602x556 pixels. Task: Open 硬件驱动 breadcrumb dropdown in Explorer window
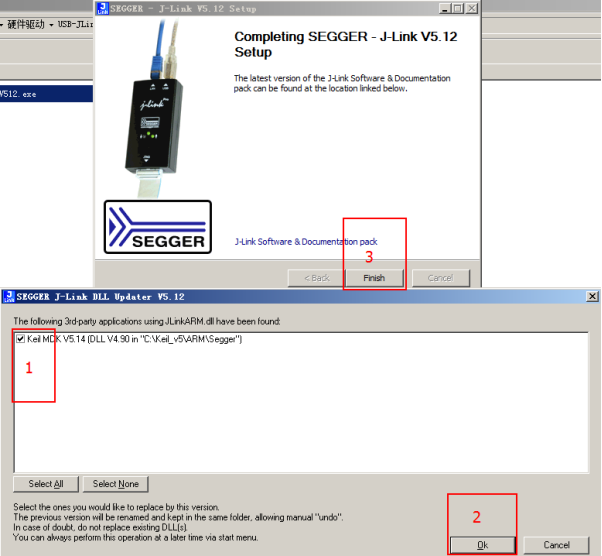click(51, 25)
